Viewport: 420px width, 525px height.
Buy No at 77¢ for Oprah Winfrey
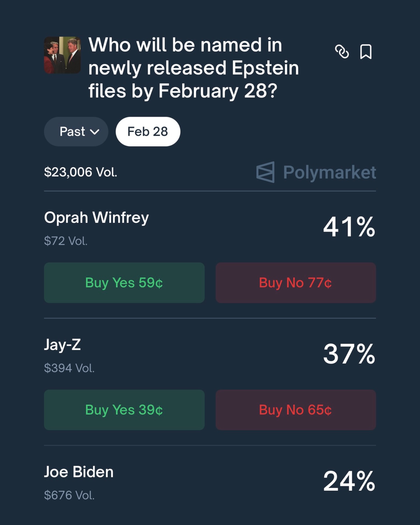pyautogui.click(x=296, y=283)
